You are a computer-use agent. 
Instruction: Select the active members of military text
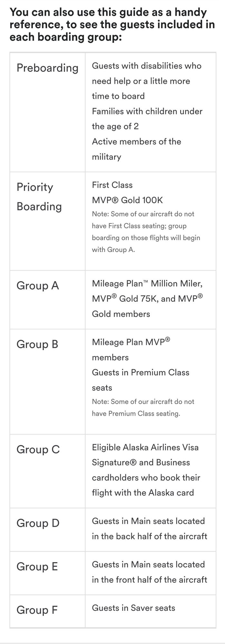[136, 149]
